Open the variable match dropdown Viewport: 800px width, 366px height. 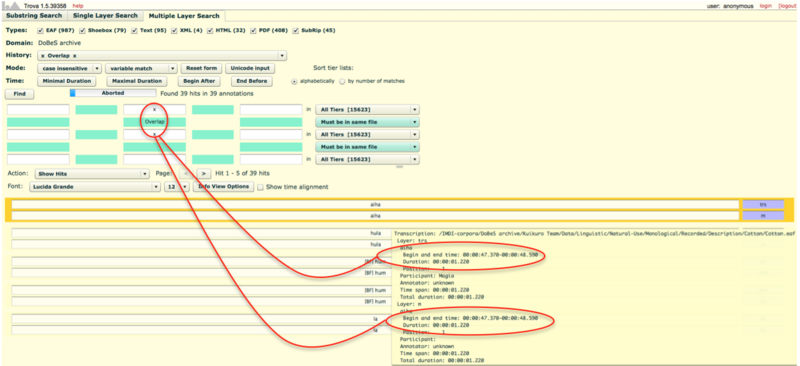(141, 68)
